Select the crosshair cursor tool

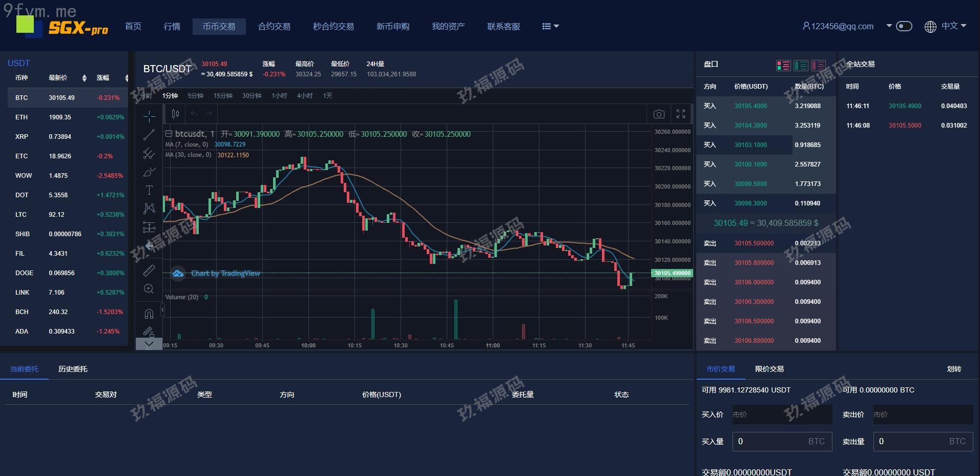point(149,116)
